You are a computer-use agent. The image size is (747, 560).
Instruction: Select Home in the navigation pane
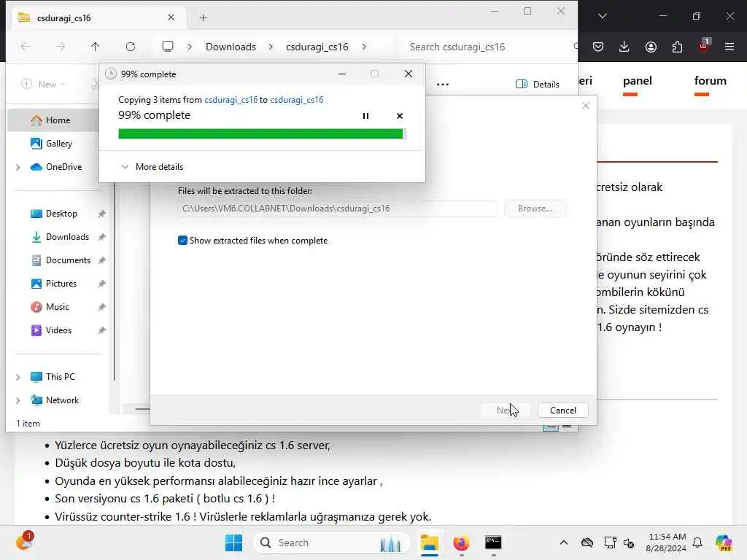coord(57,120)
